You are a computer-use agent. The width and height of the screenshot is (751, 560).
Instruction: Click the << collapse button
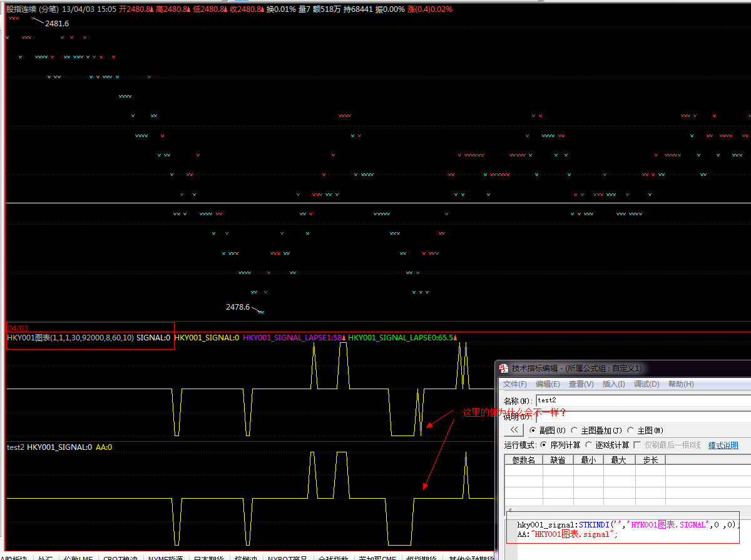(513, 430)
